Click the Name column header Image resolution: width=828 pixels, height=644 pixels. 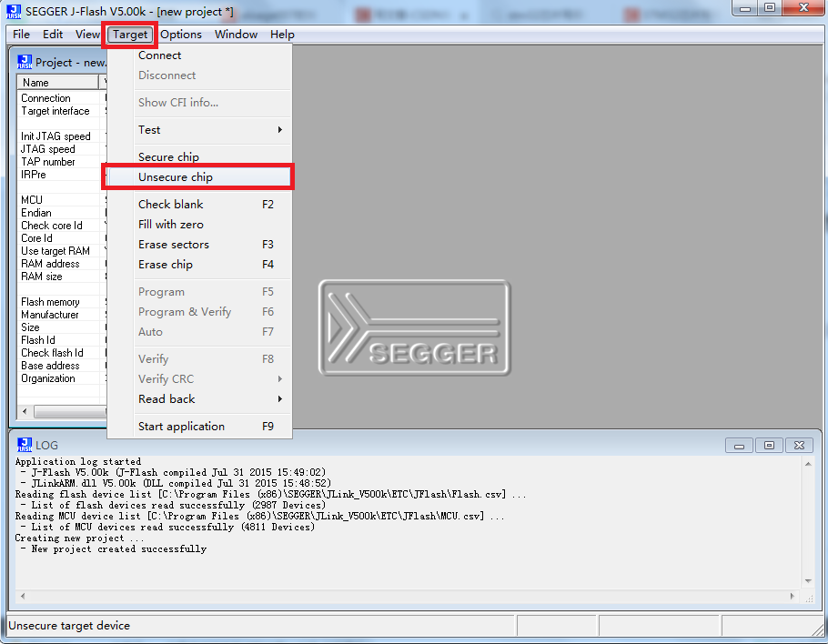click(x=58, y=83)
